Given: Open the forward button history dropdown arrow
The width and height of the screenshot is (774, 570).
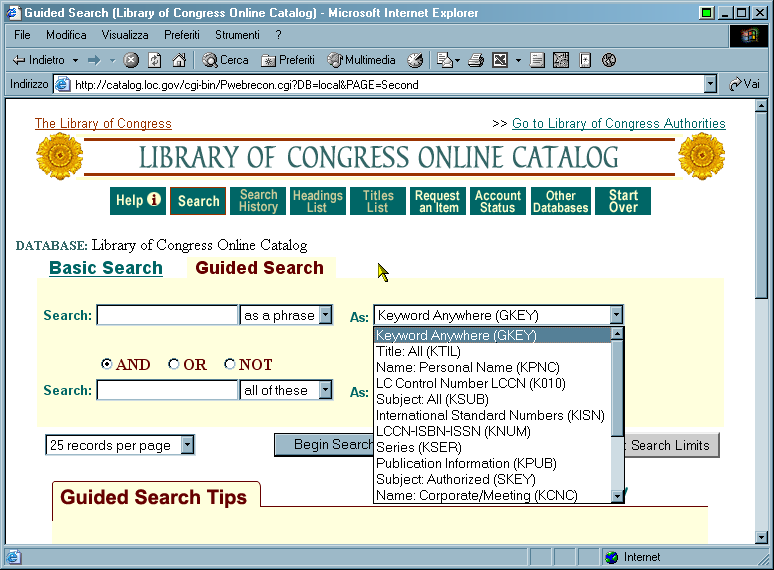Looking at the screenshot, I should (112, 60).
